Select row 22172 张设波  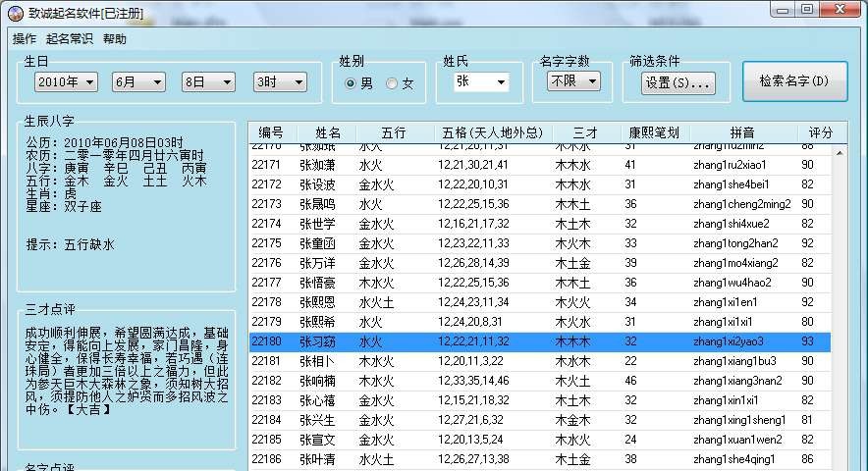[540, 184]
